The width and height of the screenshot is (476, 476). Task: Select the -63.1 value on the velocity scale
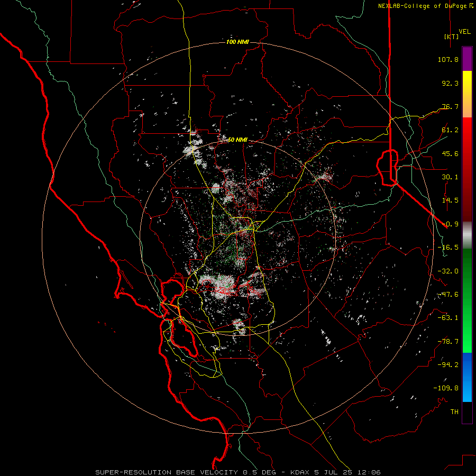coord(448,318)
